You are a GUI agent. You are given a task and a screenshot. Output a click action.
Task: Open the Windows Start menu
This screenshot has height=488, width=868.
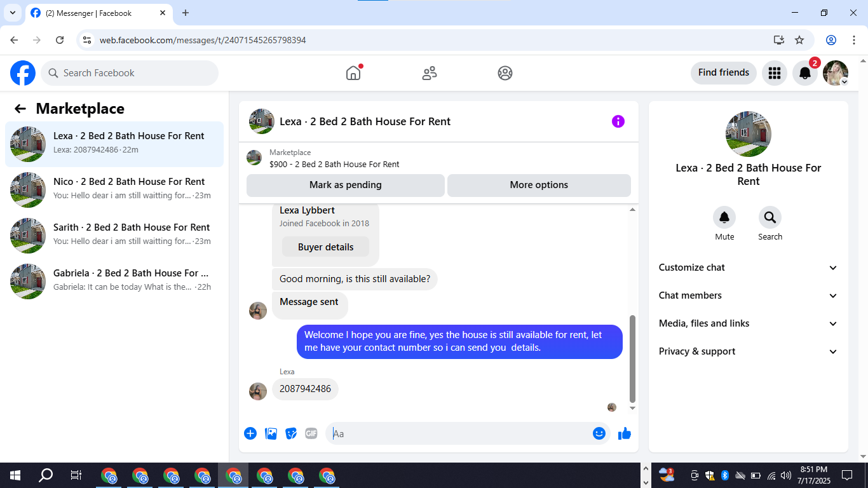pos(15,475)
